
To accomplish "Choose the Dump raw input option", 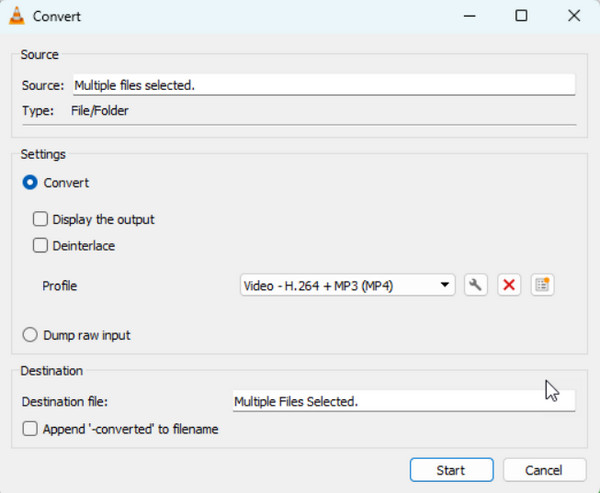I will 31,335.
